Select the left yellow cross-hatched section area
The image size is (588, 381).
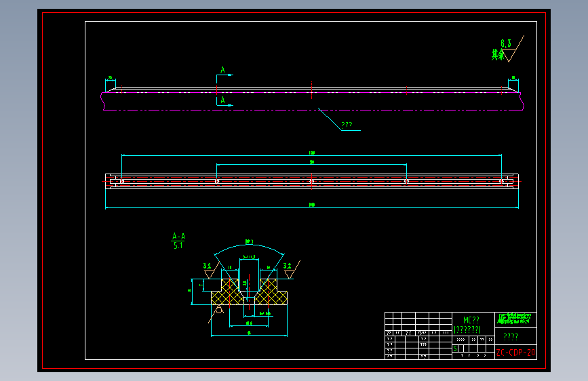point(227,293)
